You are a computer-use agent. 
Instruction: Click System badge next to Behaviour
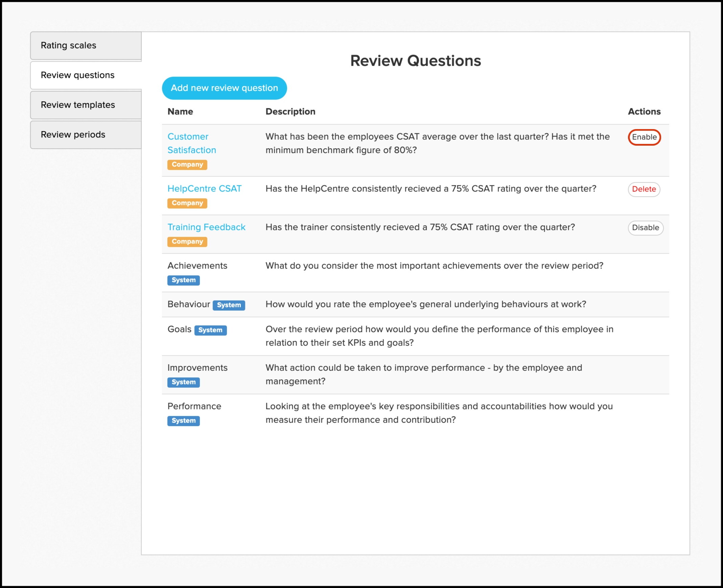[x=229, y=305]
